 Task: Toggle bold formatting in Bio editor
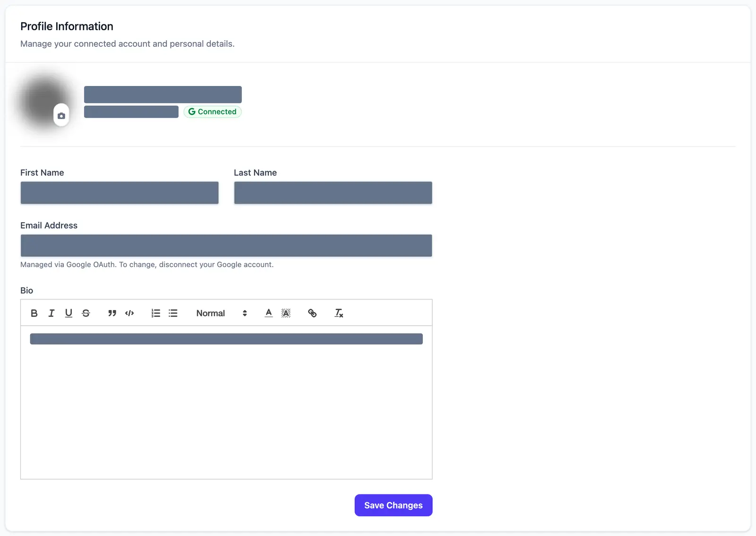34,313
